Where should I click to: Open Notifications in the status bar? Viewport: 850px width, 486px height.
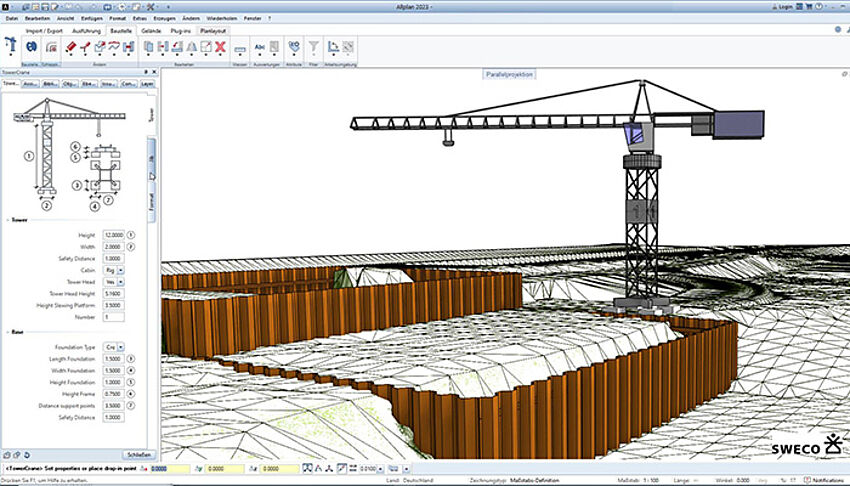pyautogui.click(x=826, y=479)
